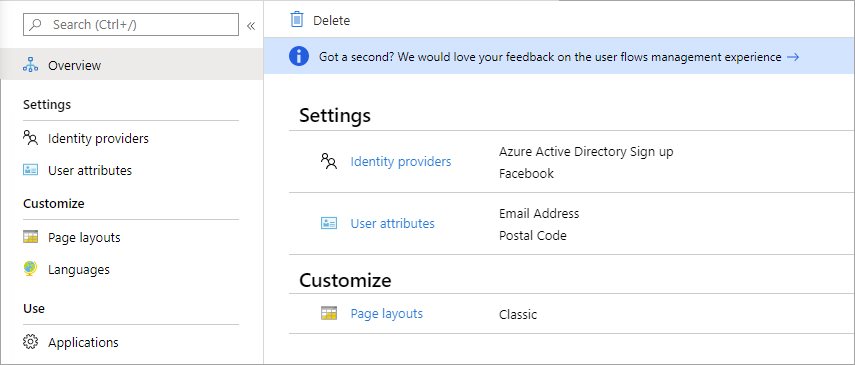Click main pane Identity providers people icon
855x365 pixels.
click(329, 161)
